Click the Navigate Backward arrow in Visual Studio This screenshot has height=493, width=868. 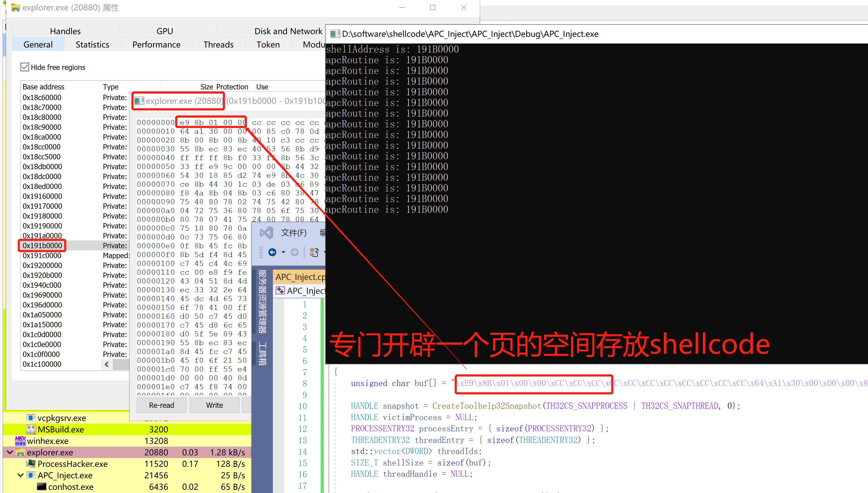272,252
